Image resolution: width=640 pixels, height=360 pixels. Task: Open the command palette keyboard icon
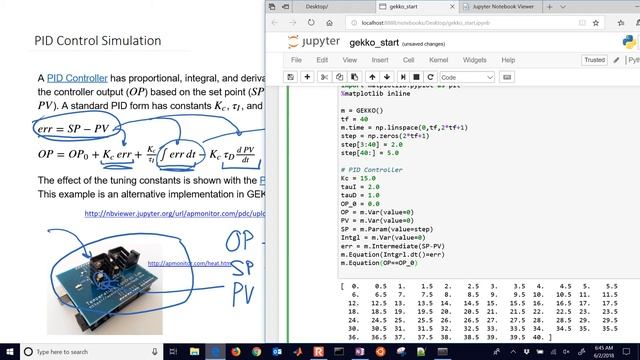pos(507,77)
